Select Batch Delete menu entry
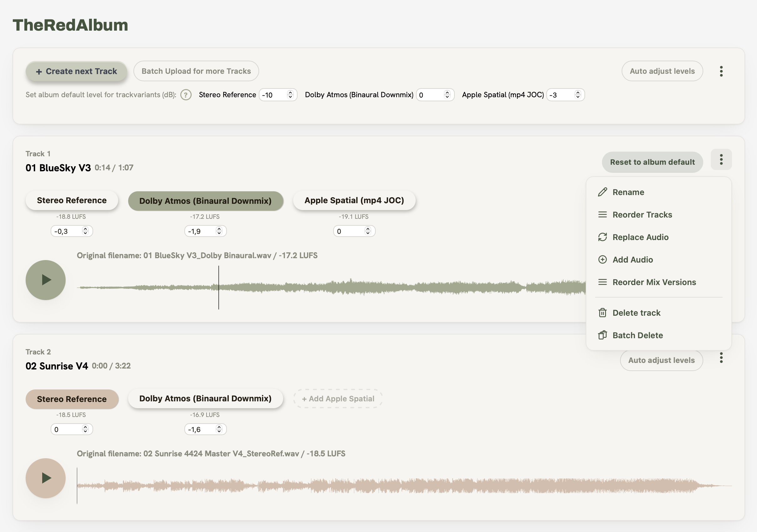Viewport: 757px width, 532px height. point(659,335)
